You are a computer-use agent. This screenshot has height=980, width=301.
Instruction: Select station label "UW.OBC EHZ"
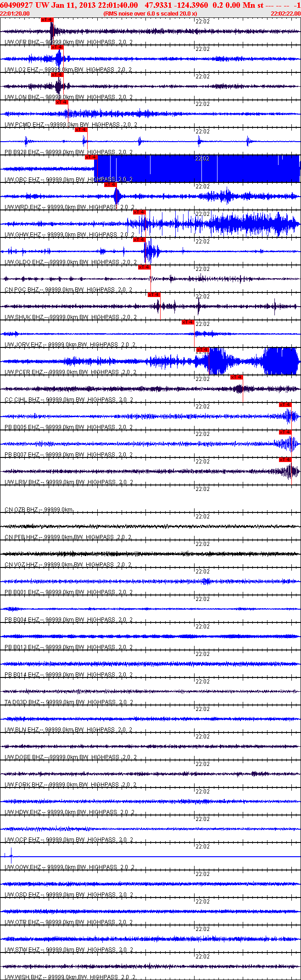pos(22,180)
